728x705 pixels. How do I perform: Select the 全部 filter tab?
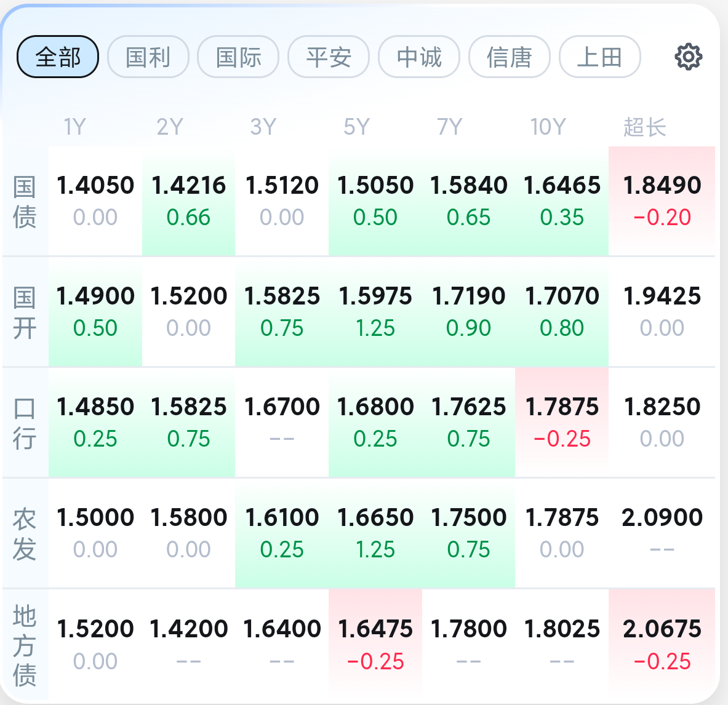(x=58, y=57)
